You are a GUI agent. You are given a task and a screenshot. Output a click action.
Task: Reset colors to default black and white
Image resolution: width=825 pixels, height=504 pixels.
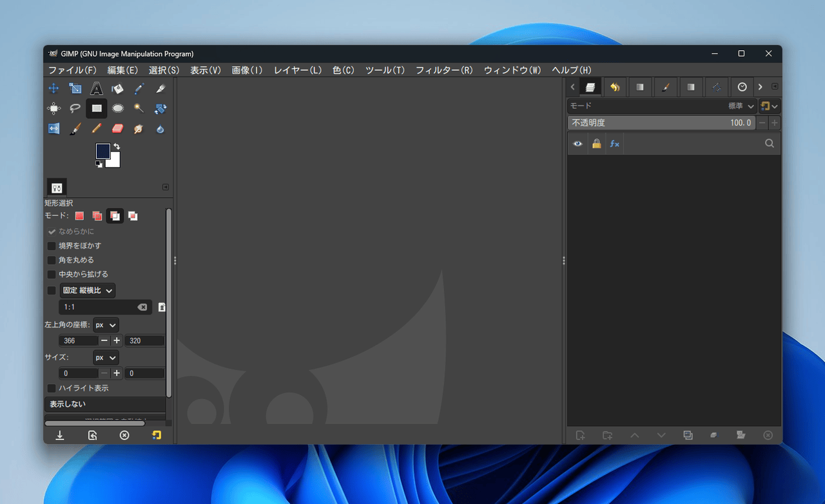(99, 164)
